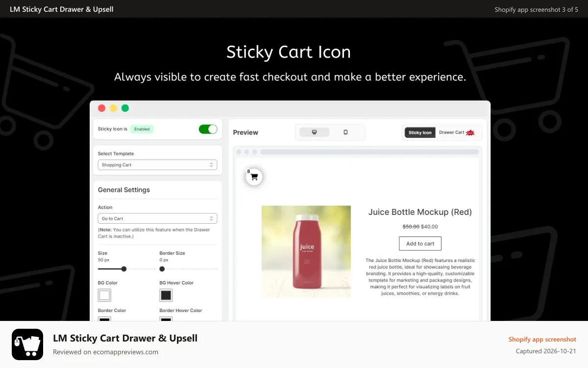Open the Action dropdown set to Go to Cart
This screenshot has width=588, height=368.
point(157,218)
